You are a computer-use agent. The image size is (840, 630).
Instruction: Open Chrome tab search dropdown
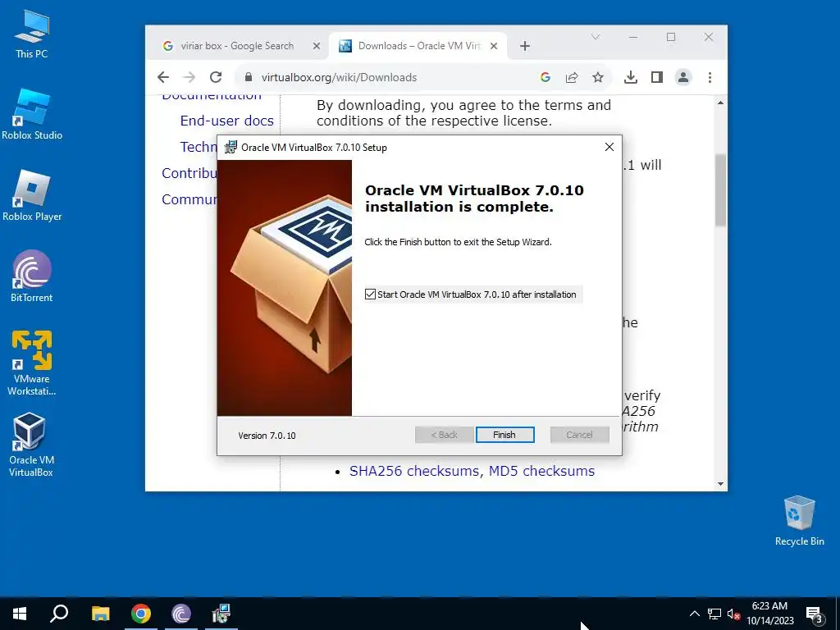click(596, 37)
